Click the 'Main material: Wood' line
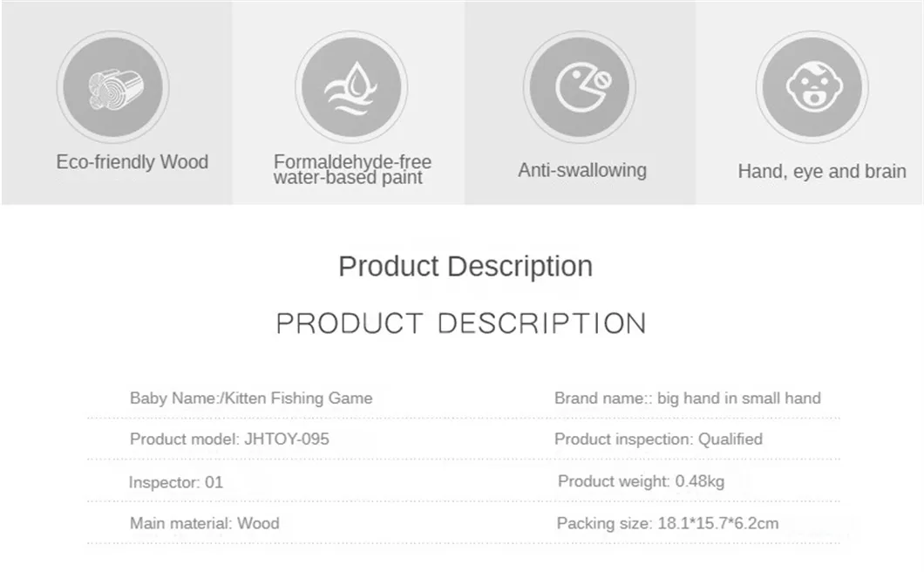Viewport: 924px width, 572px height. pos(205,524)
